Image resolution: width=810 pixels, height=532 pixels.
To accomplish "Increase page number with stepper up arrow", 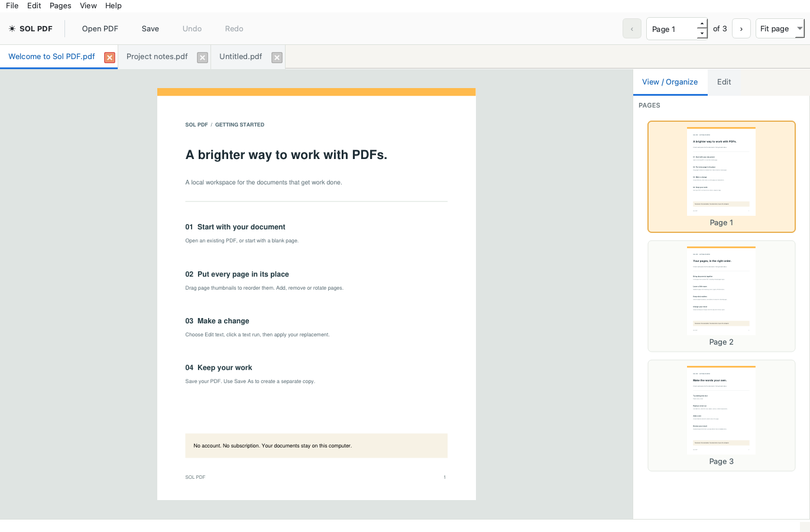I will tap(702, 24).
